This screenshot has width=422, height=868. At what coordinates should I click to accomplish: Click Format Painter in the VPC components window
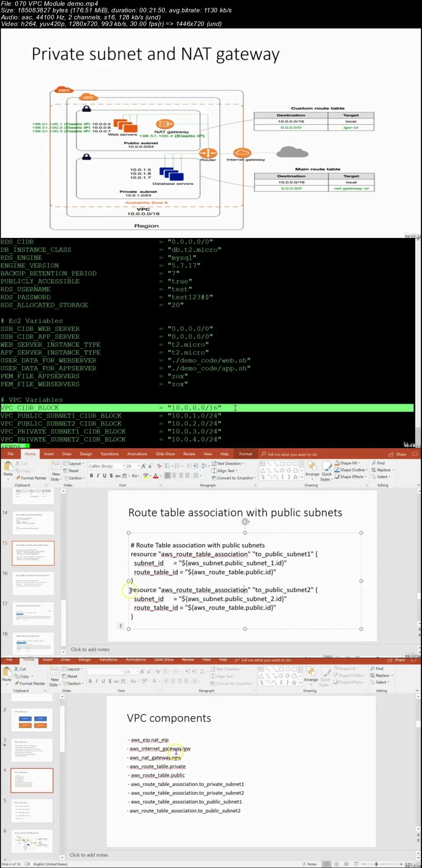pyautogui.click(x=30, y=683)
